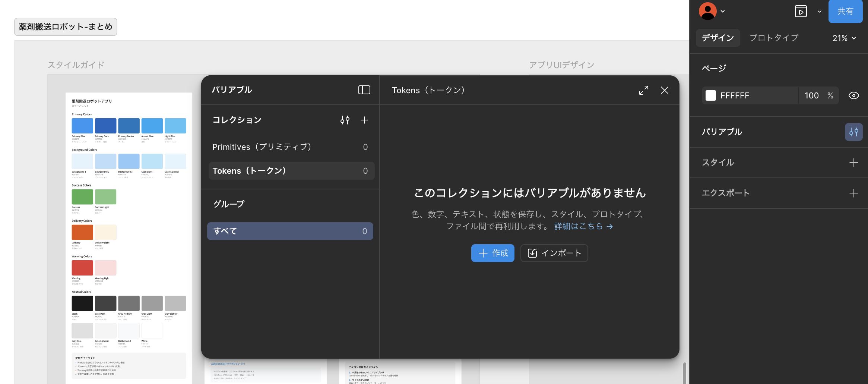Click the Primary Blue swatch on canvas
This screenshot has width=868, height=384.
[x=82, y=126]
